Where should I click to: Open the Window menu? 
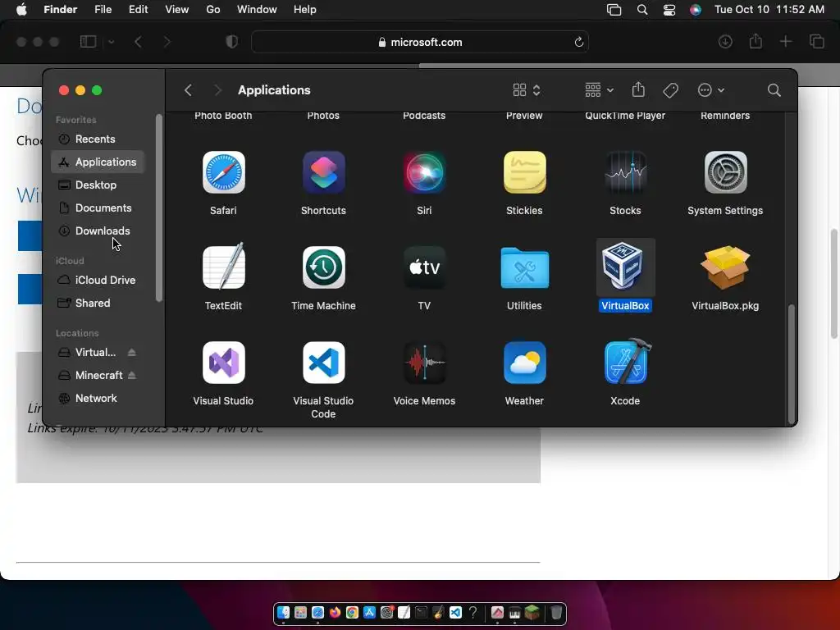point(257,10)
